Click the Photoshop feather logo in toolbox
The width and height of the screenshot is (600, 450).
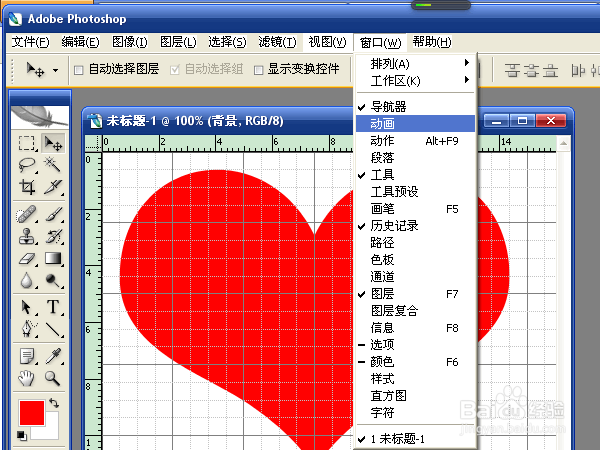tap(40, 117)
